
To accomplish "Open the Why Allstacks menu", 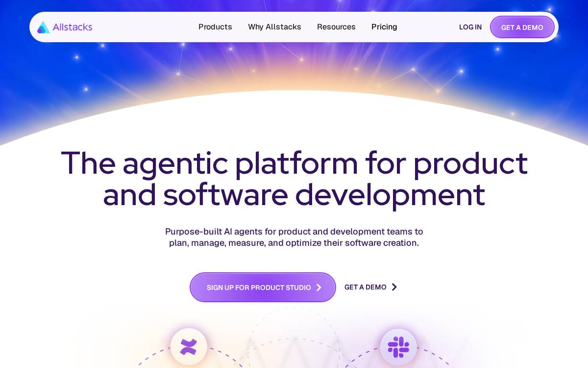I will pos(274,27).
